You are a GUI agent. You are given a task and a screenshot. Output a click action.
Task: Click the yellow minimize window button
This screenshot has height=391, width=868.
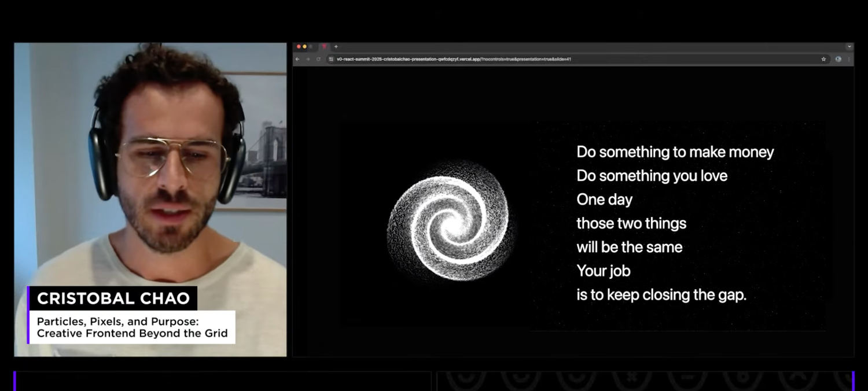[x=304, y=47]
